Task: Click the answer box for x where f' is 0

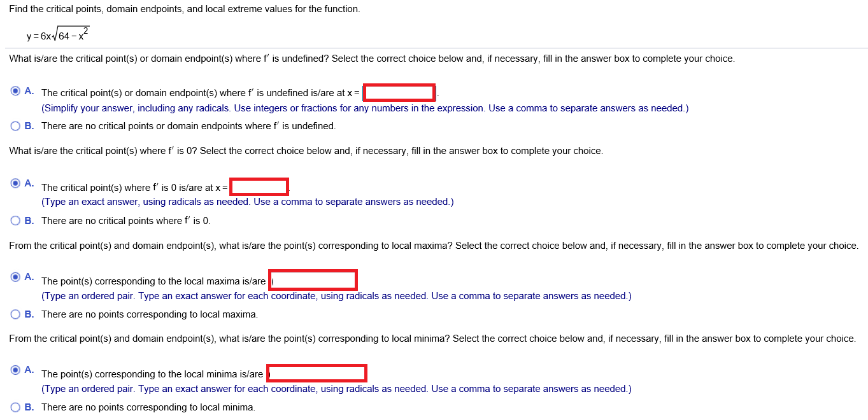Action: [259, 186]
